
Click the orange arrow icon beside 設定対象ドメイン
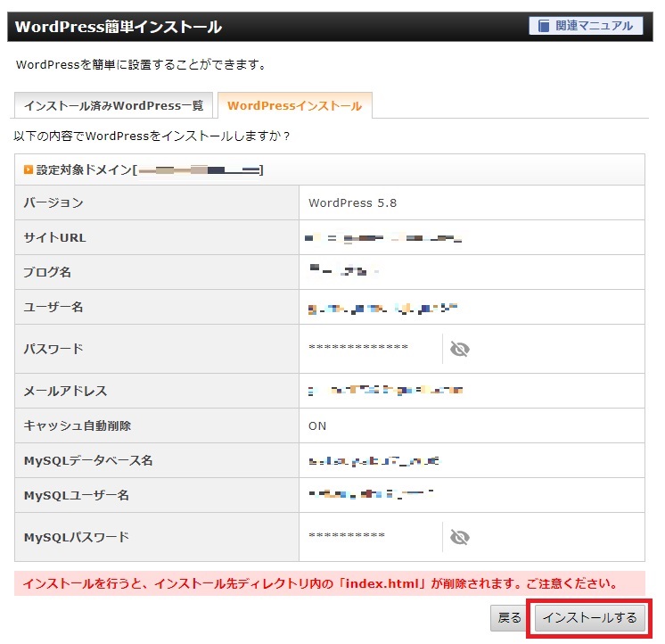point(29,169)
